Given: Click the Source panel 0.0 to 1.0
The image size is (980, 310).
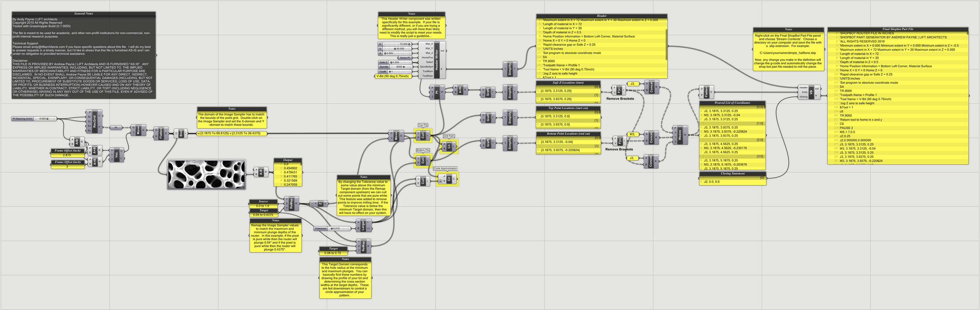Looking at the screenshot, I should (x=263, y=204).
